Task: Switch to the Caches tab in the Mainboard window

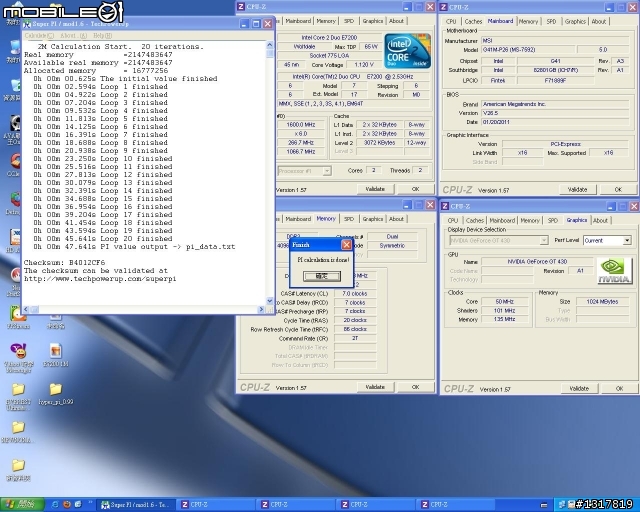Action: point(473,21)
